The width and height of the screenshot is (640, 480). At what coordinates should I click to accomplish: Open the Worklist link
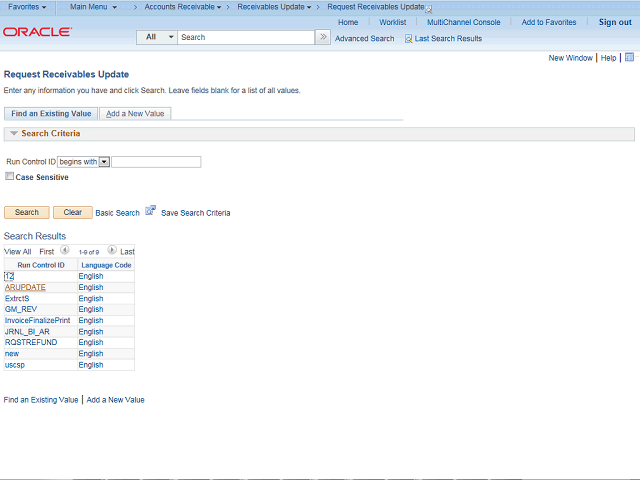tap(393, 22)
